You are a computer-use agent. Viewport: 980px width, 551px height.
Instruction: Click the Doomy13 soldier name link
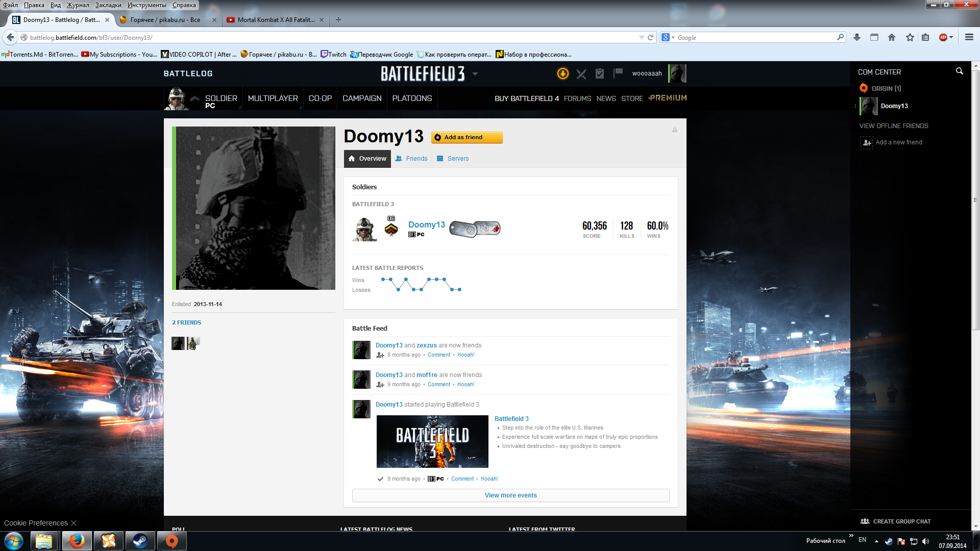point(427,225)
